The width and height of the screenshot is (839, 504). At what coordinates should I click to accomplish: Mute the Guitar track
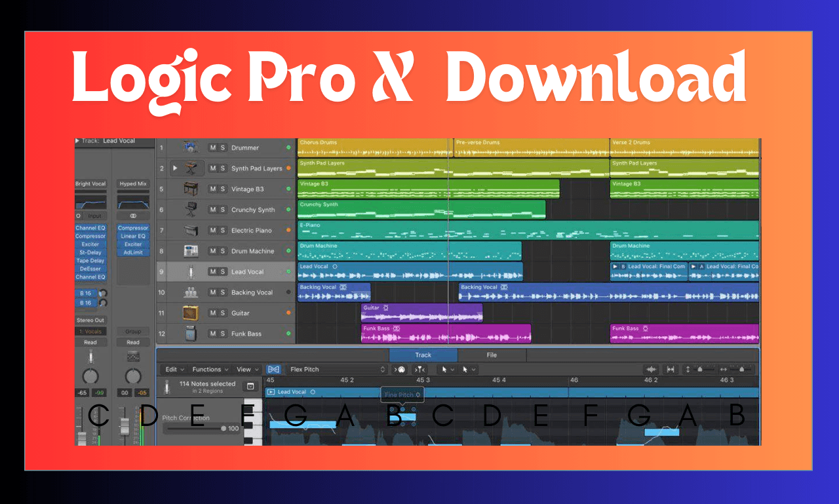coord(213,313)
